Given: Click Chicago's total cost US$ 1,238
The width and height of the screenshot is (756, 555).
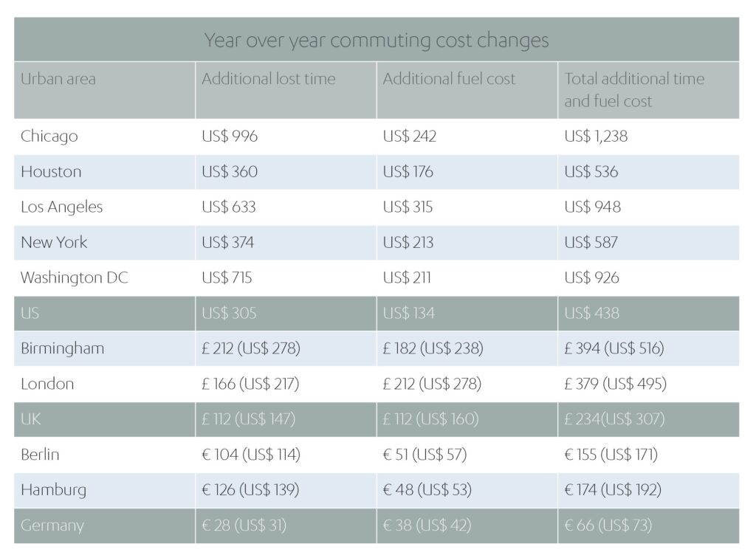Looking at the screenshot, I should pyautogui.click(x=596, y=137).
